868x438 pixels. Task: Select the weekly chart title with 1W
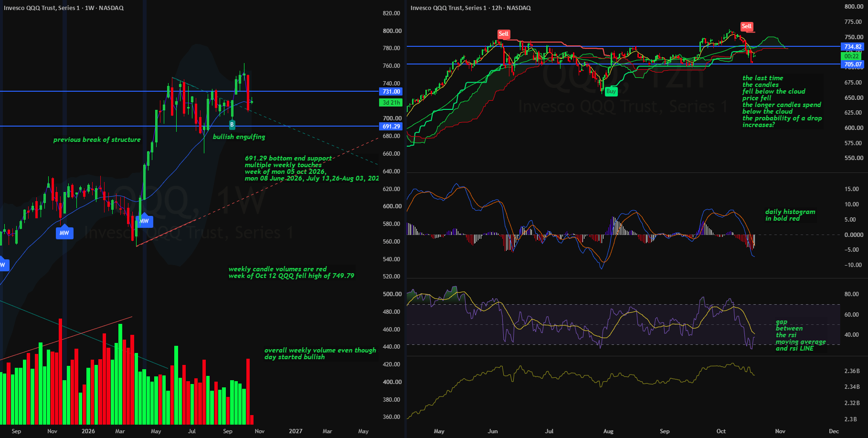pyautogui.click(x=64, y=8)
